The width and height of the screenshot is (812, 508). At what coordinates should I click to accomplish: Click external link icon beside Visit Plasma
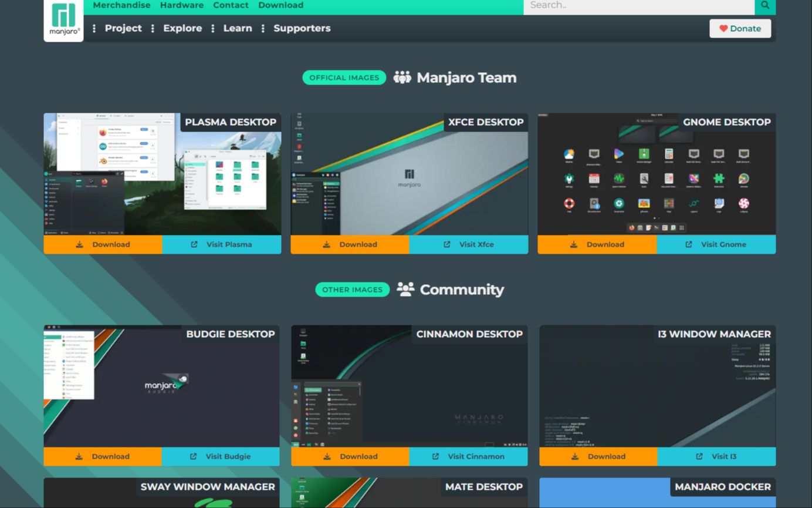pos(194,244)
